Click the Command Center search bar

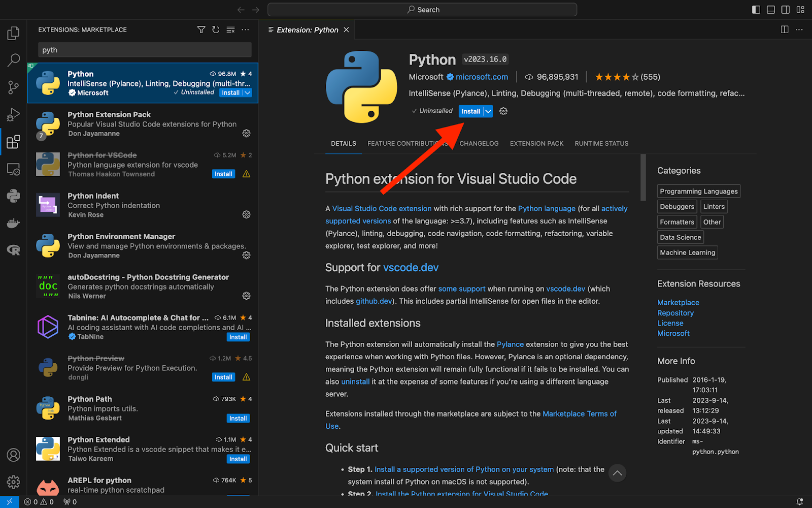coord(422,10)
